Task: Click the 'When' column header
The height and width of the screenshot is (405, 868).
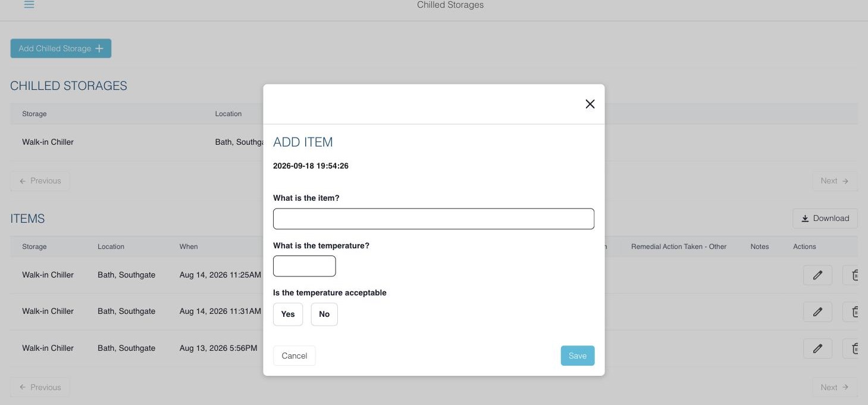Action: [x=189, y=247]
